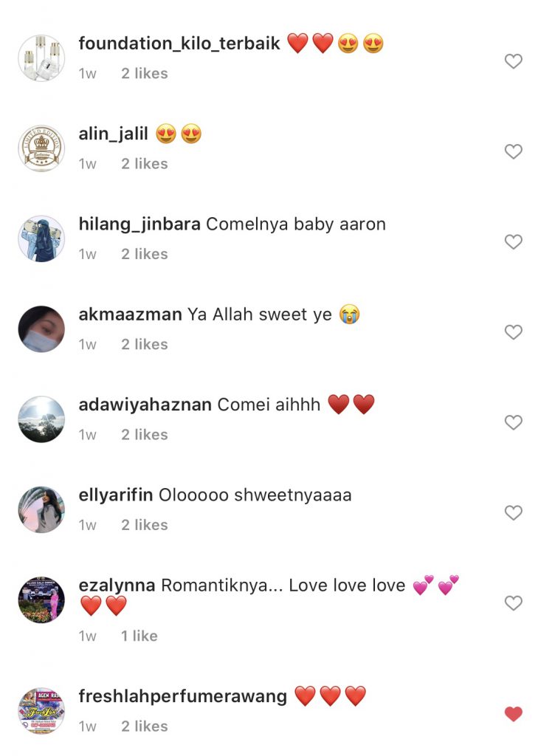
Task: View the 2 likes on akmaazman's comment
Action: [145, 344]
